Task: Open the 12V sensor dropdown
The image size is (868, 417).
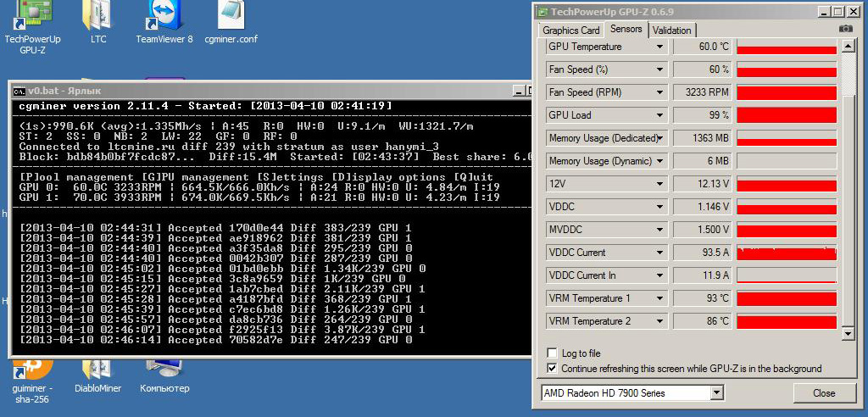Action: [659, 184]
